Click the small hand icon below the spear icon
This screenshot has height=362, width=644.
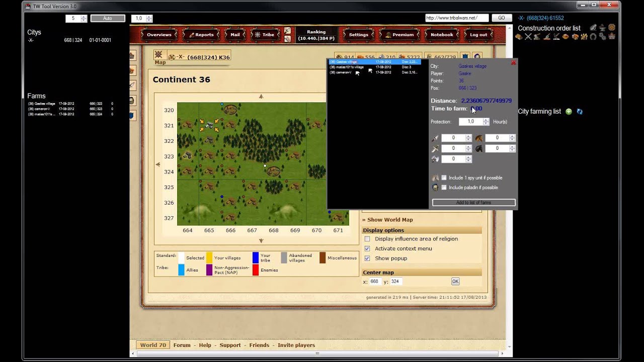coord(287,39)
